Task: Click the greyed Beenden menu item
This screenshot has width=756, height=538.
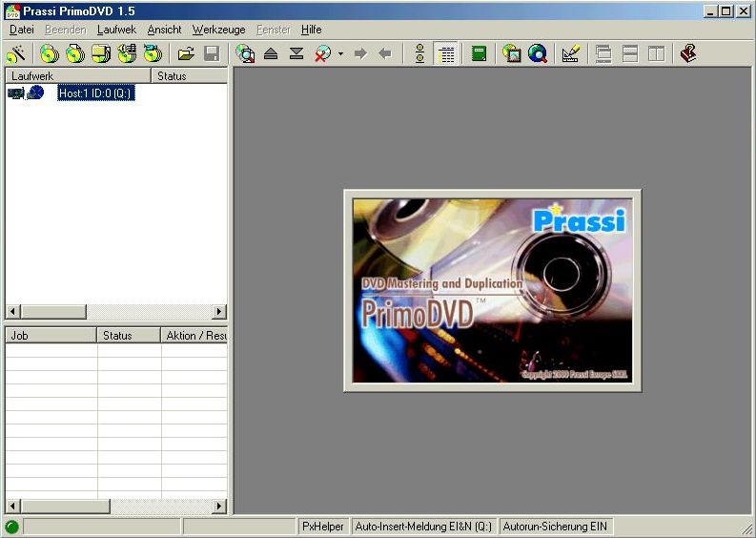Action: (66, 30)
